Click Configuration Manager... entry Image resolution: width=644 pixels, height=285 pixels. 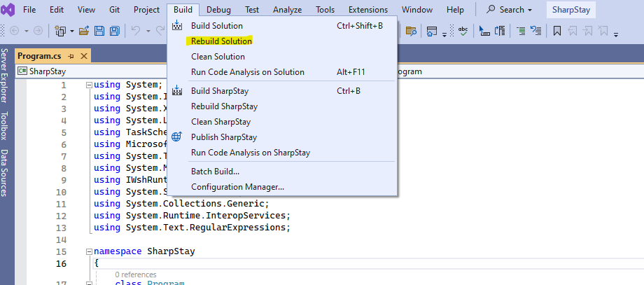coord(237,187)
